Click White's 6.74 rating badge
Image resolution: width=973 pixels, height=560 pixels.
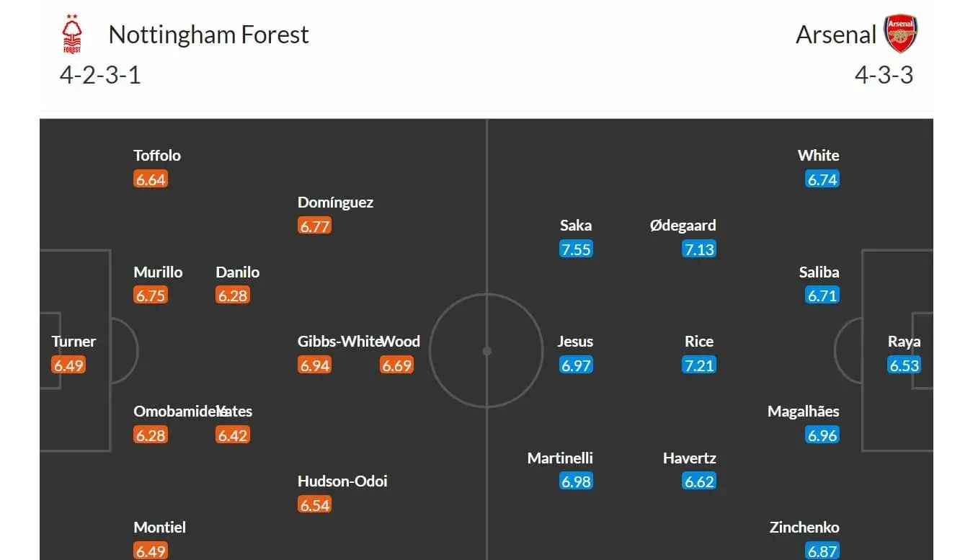(x=822, y=179)
